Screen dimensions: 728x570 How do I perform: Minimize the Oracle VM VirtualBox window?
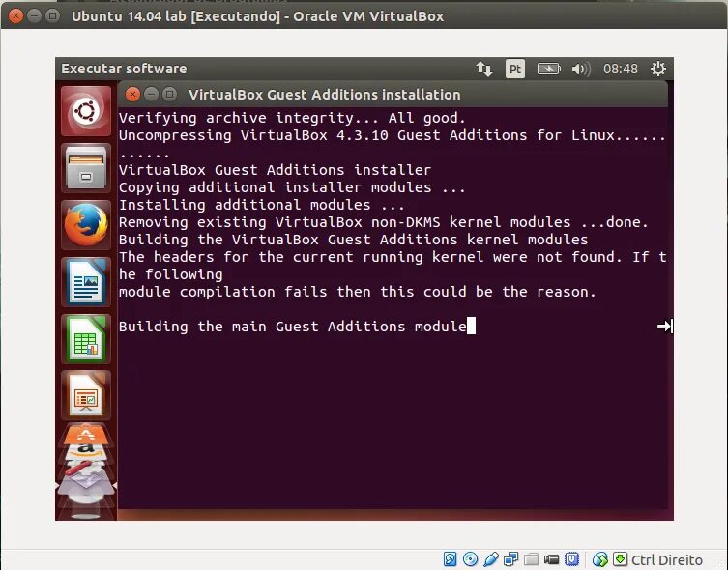pyautogui.click(x=35, y=16)
